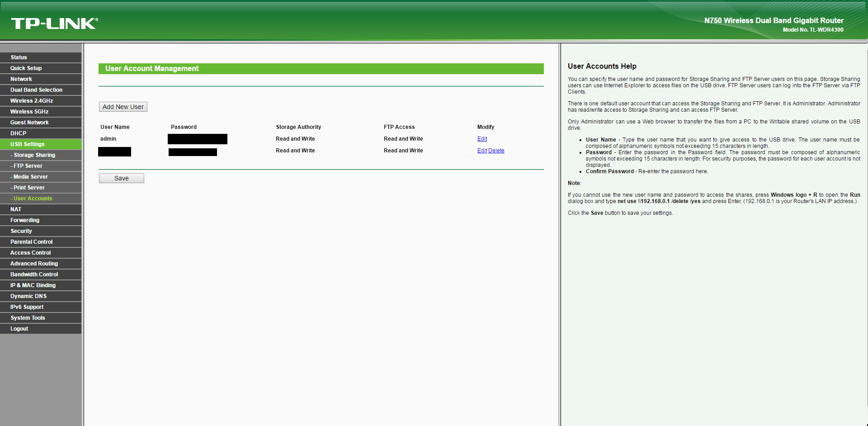This screenshot has height=426, width=868.
Task: Open Wireless 5GHz settings
Action: [41, 112]
